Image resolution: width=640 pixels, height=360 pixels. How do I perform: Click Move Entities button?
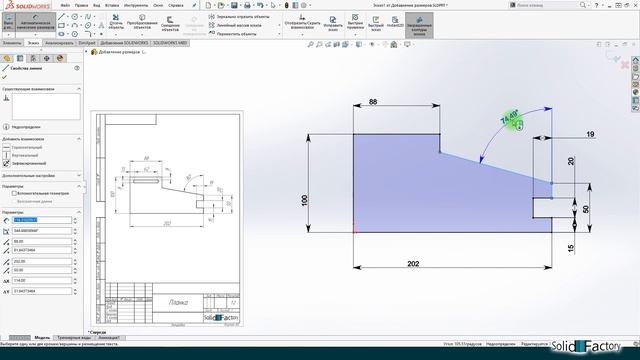click(x=232, y=34)
